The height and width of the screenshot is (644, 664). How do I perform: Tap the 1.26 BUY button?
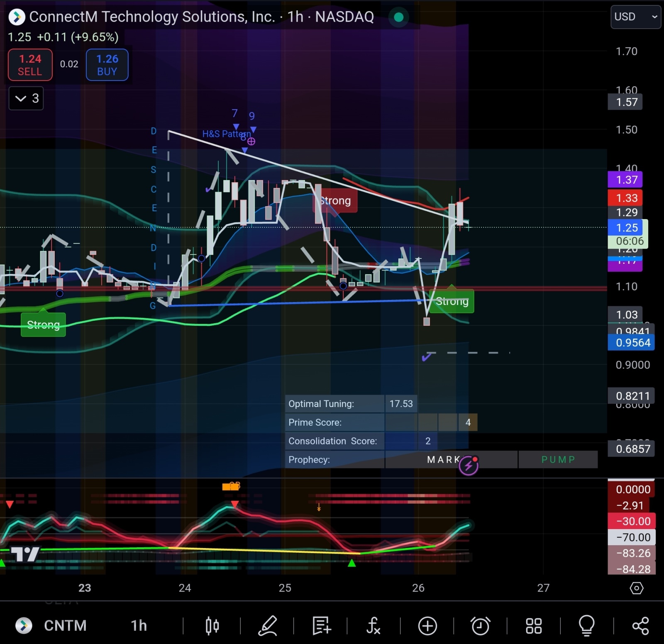[x=107, y=65]
